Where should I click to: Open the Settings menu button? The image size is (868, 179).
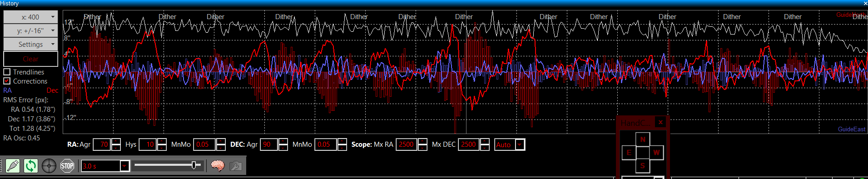pos(31,45)
